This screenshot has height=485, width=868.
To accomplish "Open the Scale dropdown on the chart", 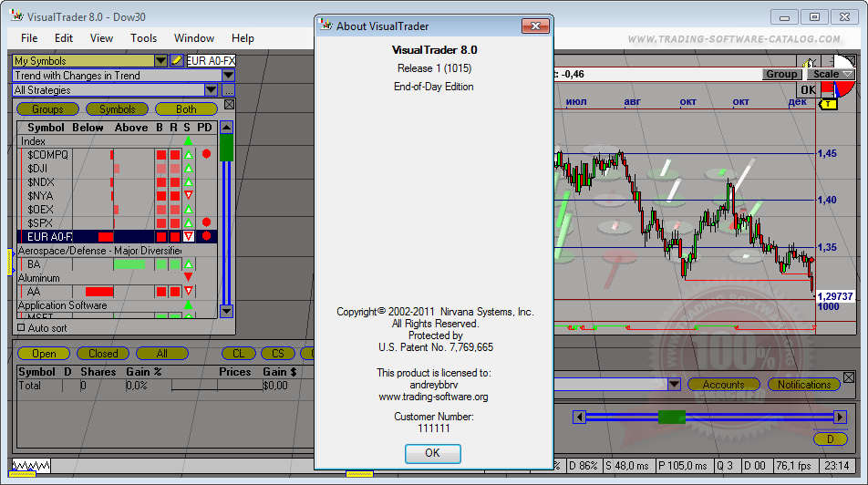I will tap(831, 74).
